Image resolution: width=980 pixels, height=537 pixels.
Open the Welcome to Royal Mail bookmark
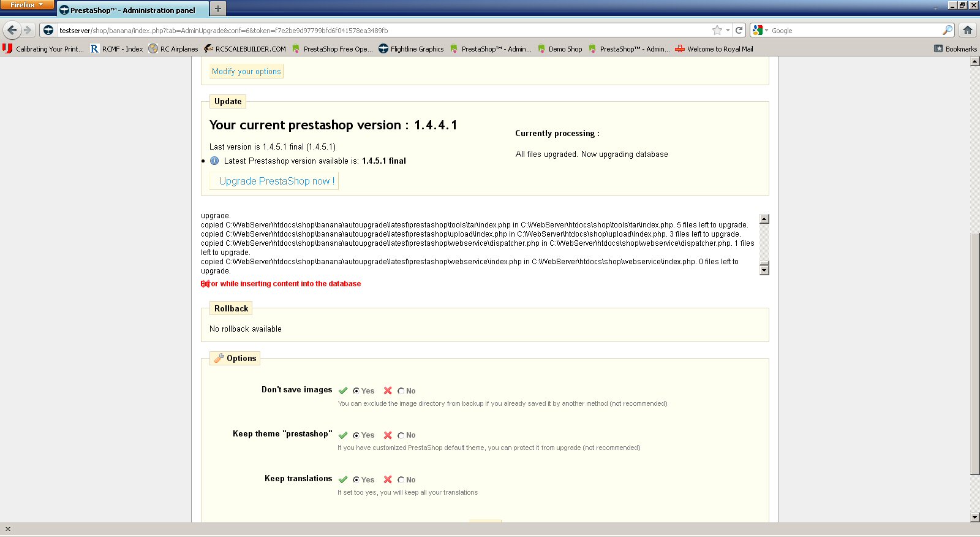click(x=714, y=49)
